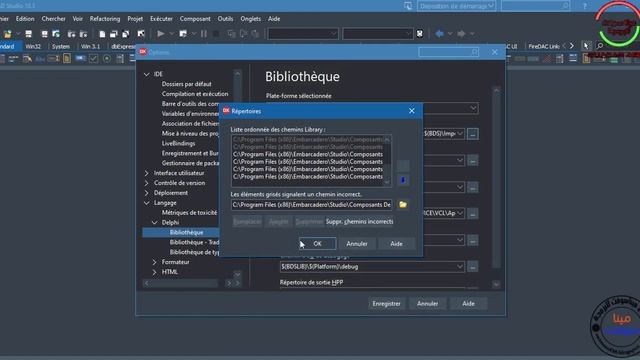Click the palette selection cursor arrow icon
The image size is (640, 360).
click(586, 46)
